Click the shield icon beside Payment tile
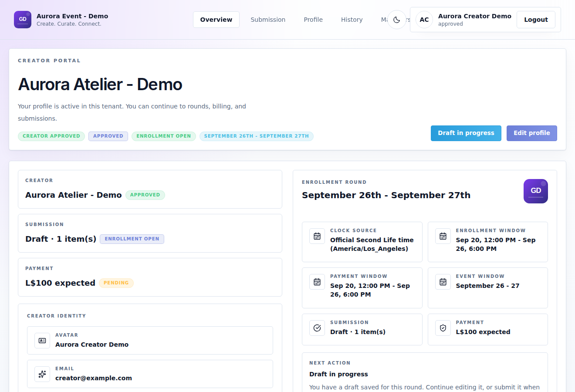The image size is (575, 392). point(443,328)
